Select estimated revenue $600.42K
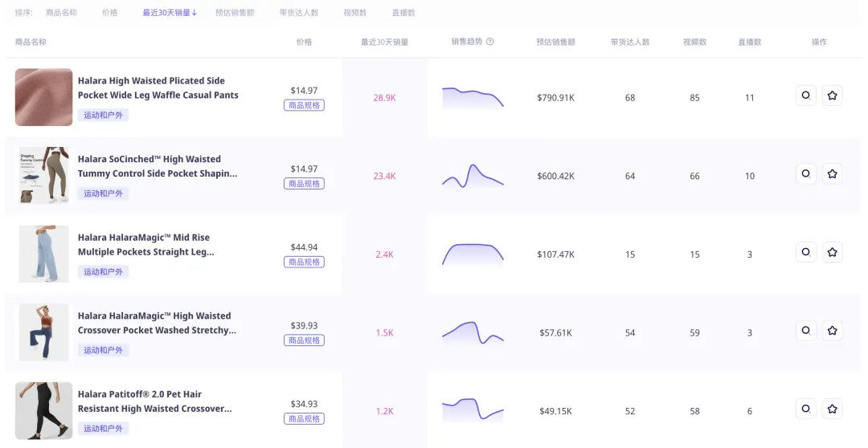This screenshot has width=868, height=448. point(556,177)
